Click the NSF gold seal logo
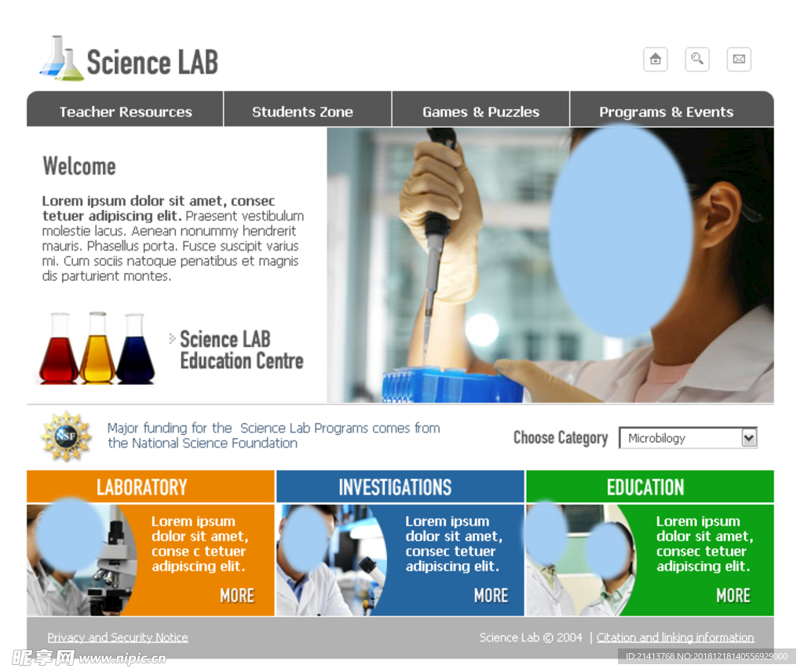804x672 pixels. [x=66, y=436]
